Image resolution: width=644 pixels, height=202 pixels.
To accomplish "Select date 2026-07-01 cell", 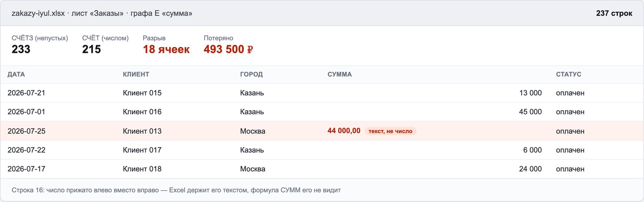I will pos(26,112).
